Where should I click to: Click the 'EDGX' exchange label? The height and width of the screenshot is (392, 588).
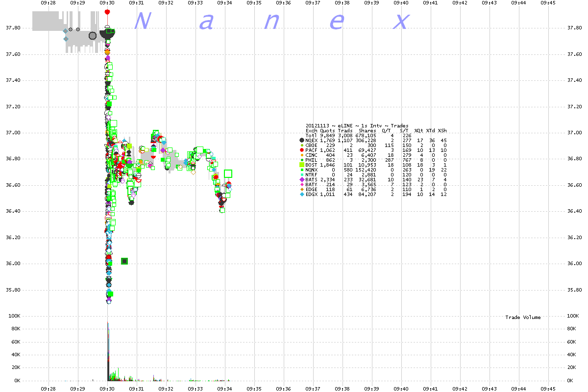pyautogui.click(x=312, y=194)
